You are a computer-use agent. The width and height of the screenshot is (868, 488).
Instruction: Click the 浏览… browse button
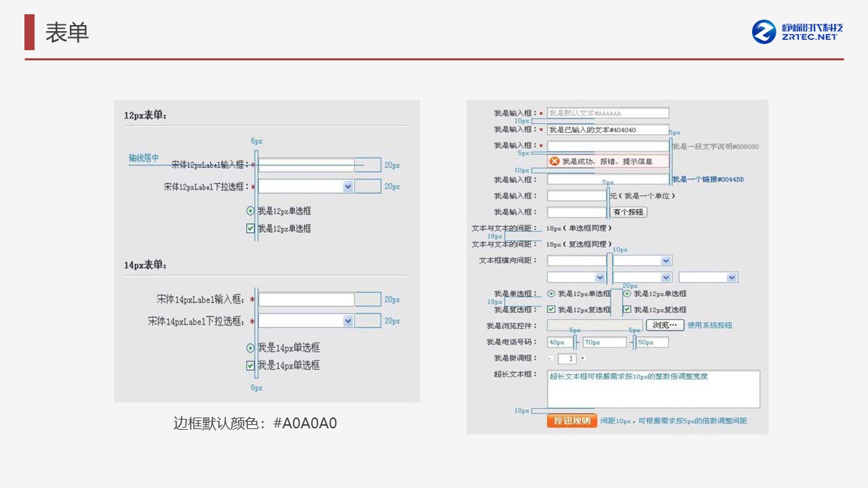(x=665, y=325)
